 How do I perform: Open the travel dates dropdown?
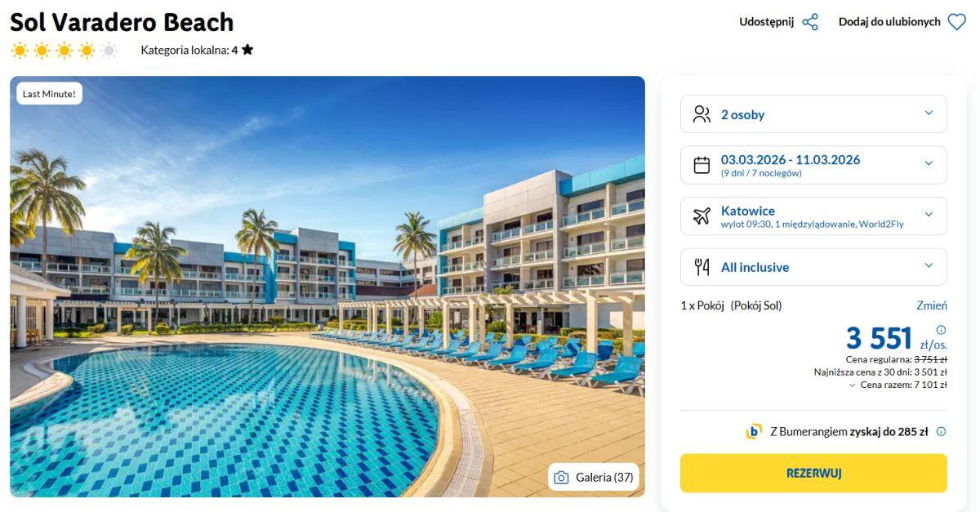pos(929,164)
